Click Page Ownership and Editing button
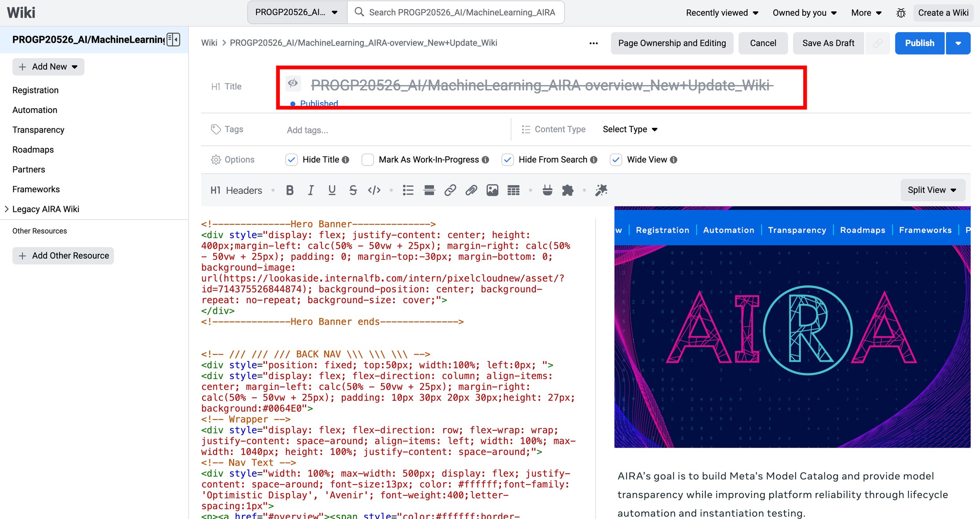980x519 pixels. 672,43
